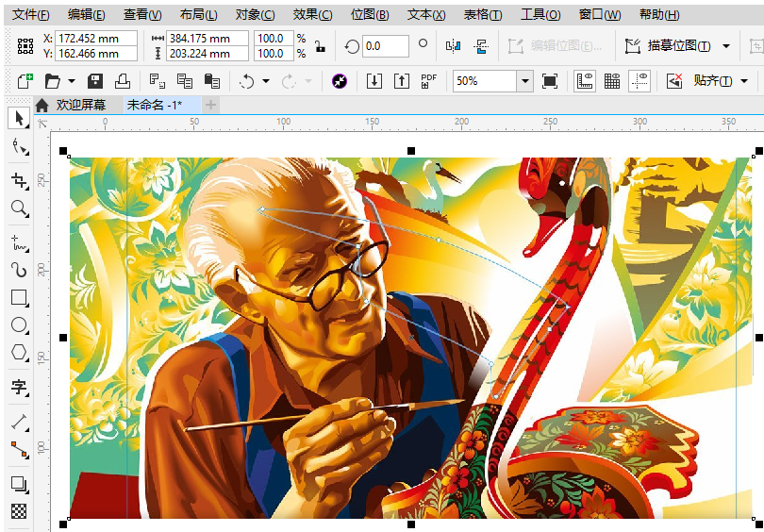Viewport: 764px width, 532px height.
Task: Toggle rulers visibility
Action: 585,81
